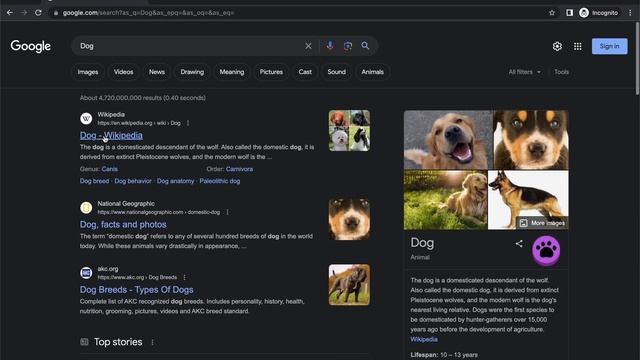The image size is (640, 360).
Task: Open the golden retriever on grass image
Action: [x=445, y=200]
